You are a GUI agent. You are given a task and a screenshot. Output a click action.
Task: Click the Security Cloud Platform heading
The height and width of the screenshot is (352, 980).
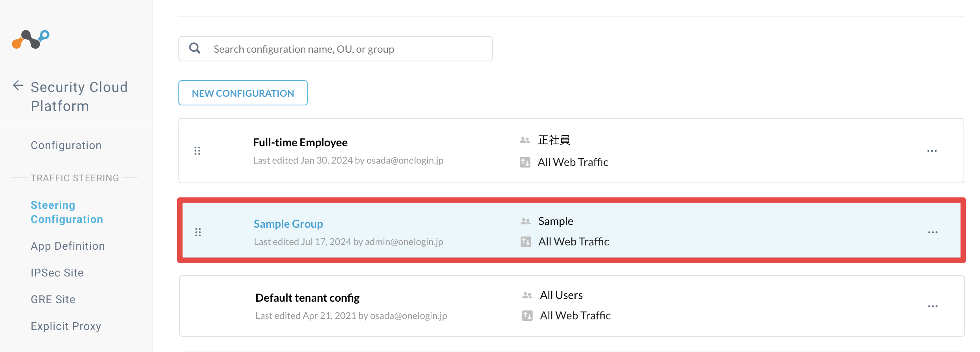[79, 96]
